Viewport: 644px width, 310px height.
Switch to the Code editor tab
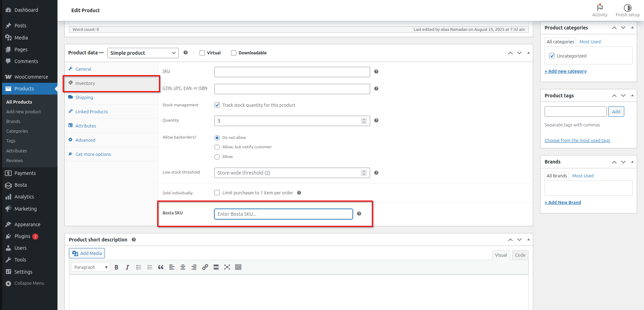[520, 255]
